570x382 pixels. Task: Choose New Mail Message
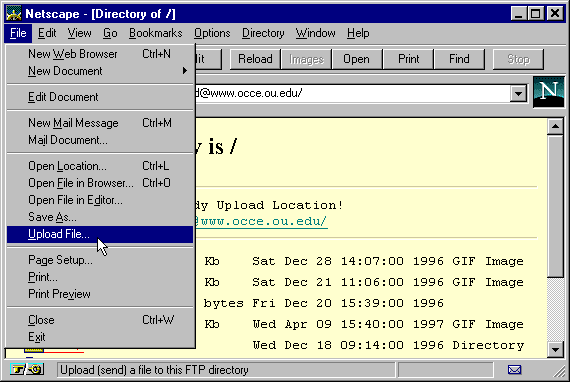point(100,123)
